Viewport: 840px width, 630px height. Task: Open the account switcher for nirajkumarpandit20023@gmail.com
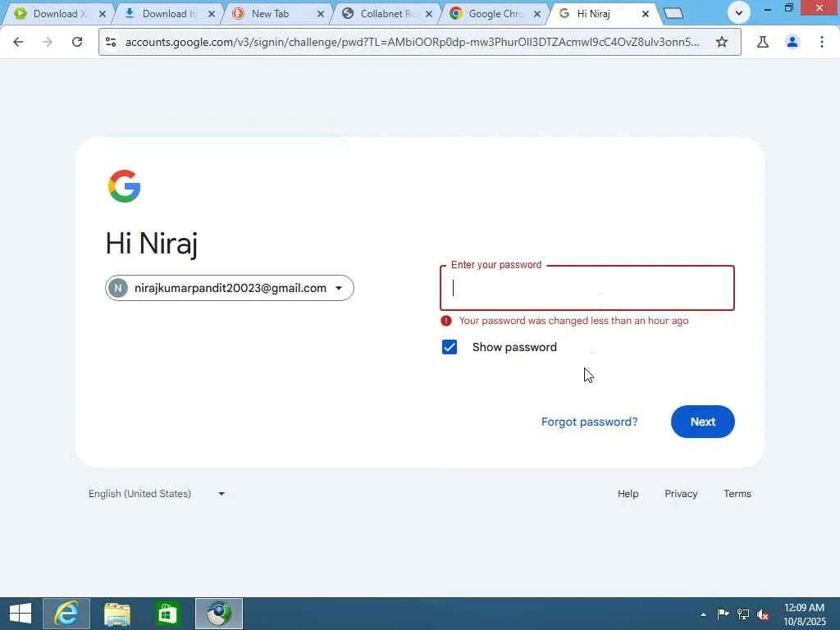point(230,288)
